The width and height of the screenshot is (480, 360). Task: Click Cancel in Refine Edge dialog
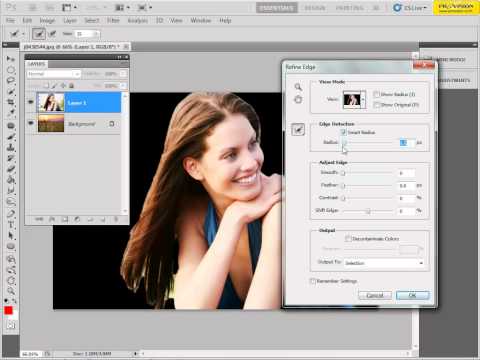(x=375, y=295)
